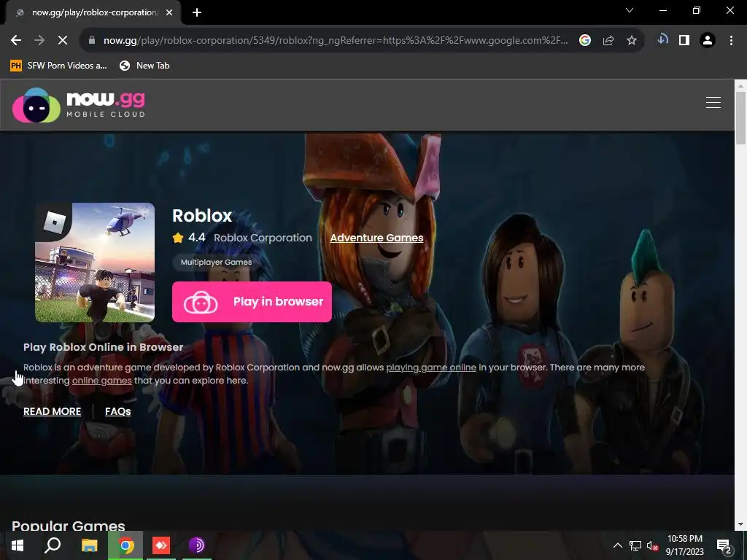Screen dimensions: 747x560
Task: Open File Explorer from taskbar
Action: (x=89, y=545)
